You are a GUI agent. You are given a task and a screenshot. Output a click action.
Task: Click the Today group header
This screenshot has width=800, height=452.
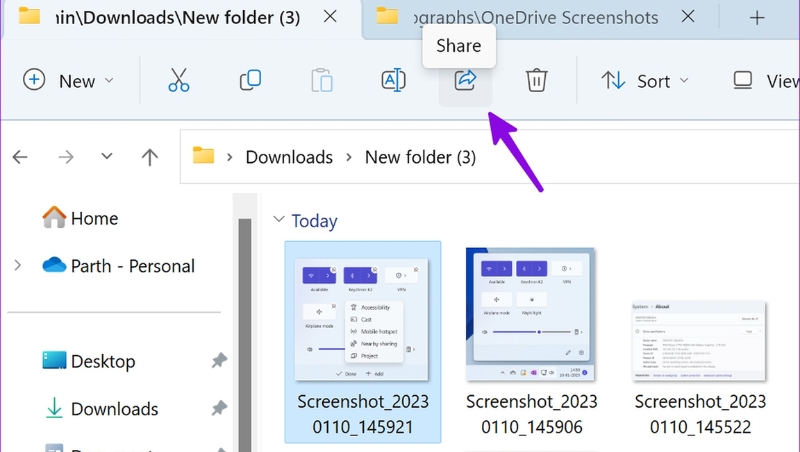[x=314, y=221]
